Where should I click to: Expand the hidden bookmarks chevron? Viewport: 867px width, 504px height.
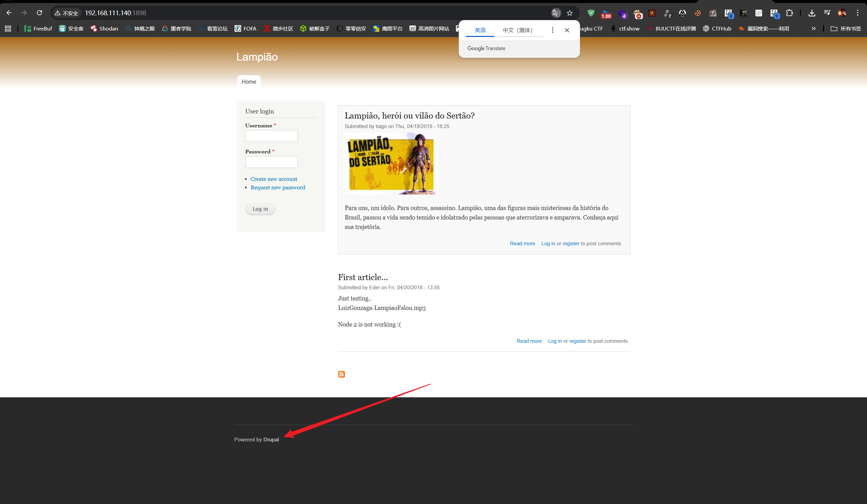pyautogui.click(x=814, y=28)
